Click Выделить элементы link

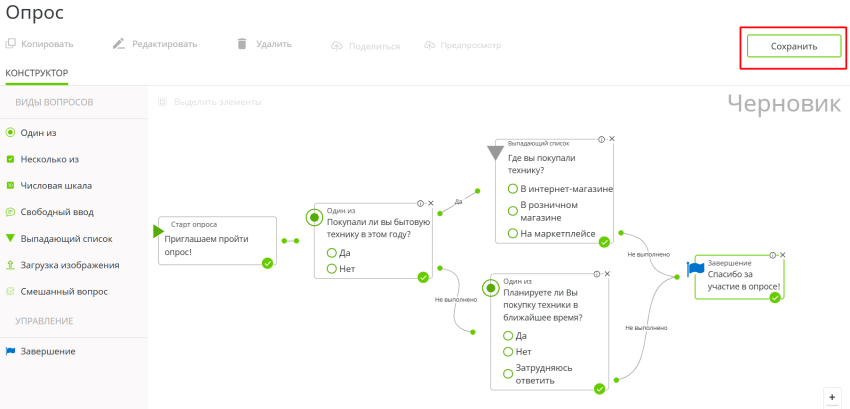tap(217, 102)
